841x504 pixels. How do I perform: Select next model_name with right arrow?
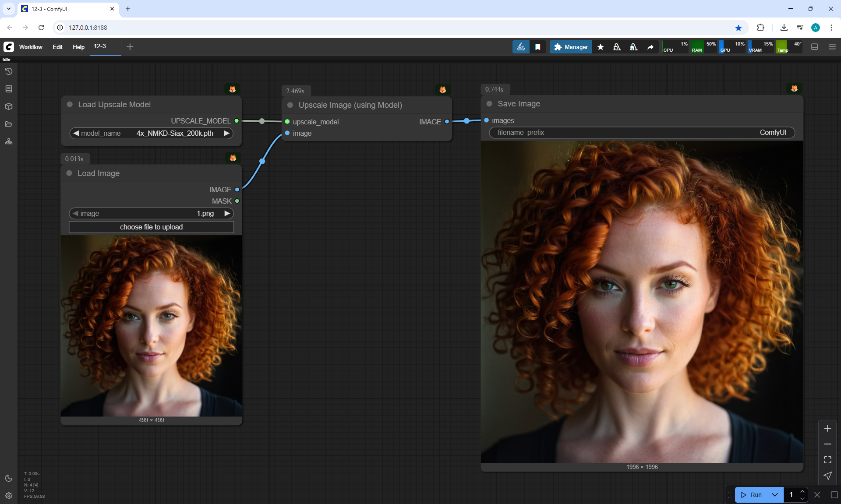pyautogui.click(x=226, y=133)
